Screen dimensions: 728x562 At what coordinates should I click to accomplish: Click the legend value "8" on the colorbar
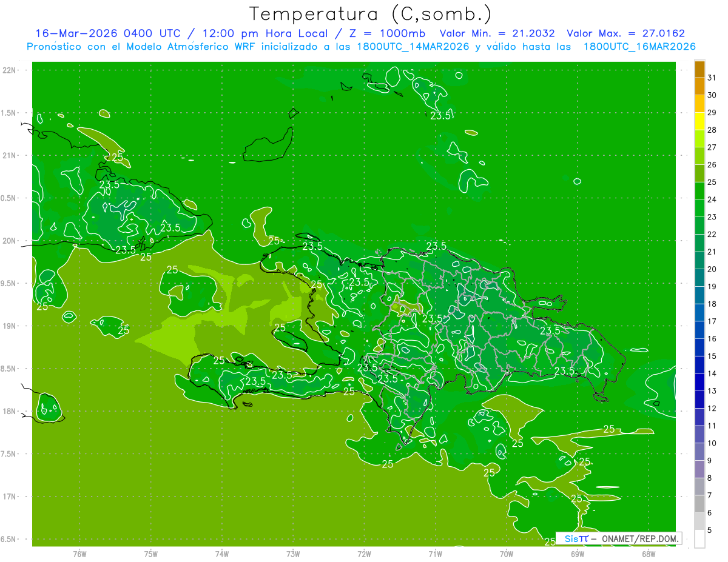pyautogui.click(x=710, y=478)
